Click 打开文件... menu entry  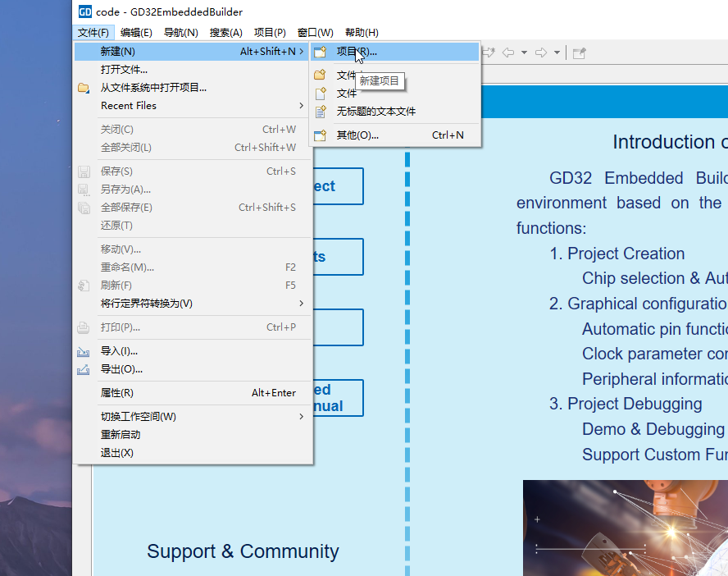[124, 70]
